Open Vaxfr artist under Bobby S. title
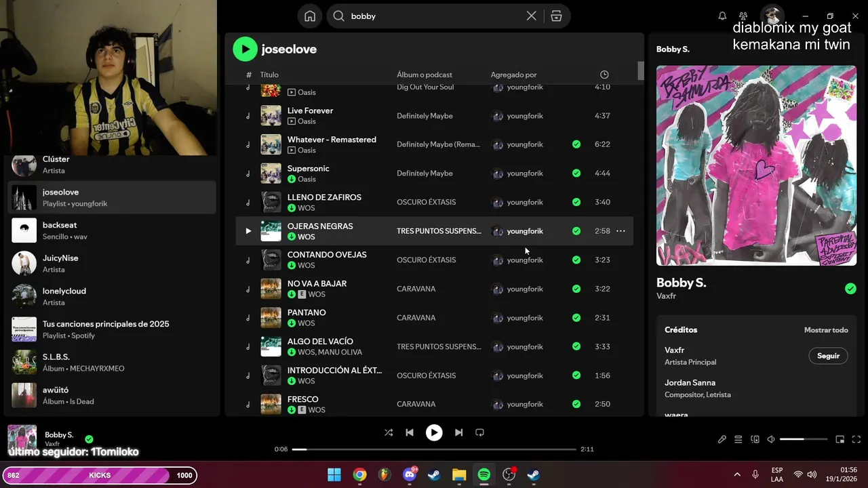868x488 pixels. coord(666,296)
